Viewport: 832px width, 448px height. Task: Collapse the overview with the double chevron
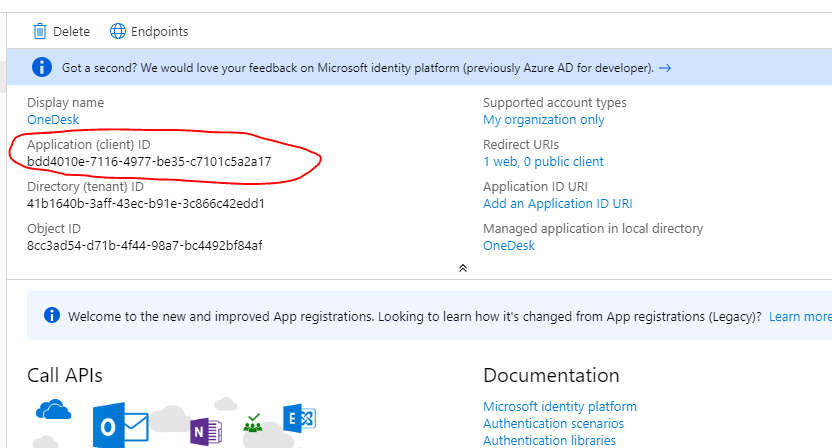click(x=462, y=268)
